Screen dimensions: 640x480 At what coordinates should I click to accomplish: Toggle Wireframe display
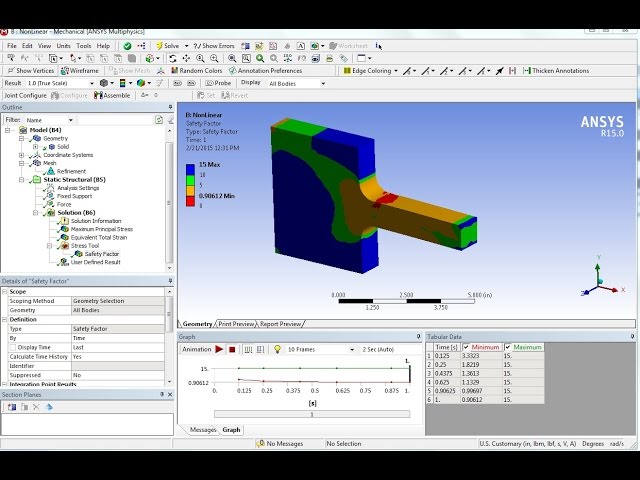coord(80,71)
